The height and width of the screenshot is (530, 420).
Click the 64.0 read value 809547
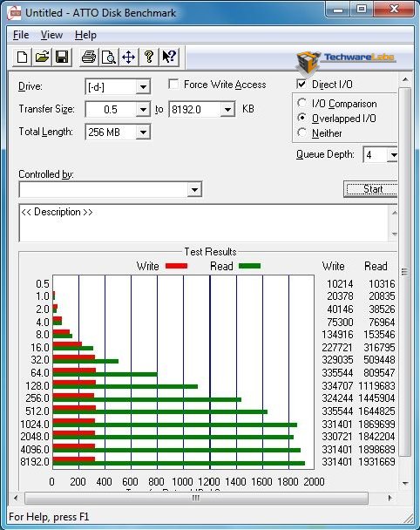[x=379, y=373]
